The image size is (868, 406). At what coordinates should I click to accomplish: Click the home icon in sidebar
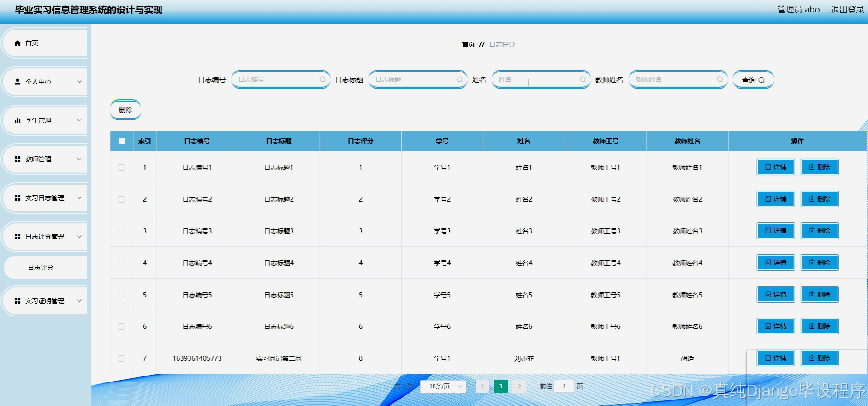[18, 43]
